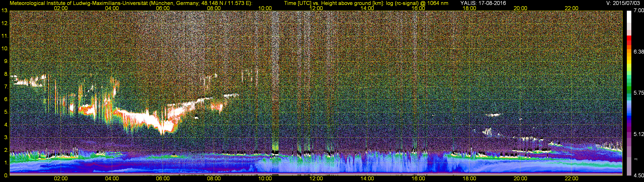The height and width of the screenshot is (182, 644).
Task: Click the 22:00 label on the bottom time axis
Action: pos(571,179)
